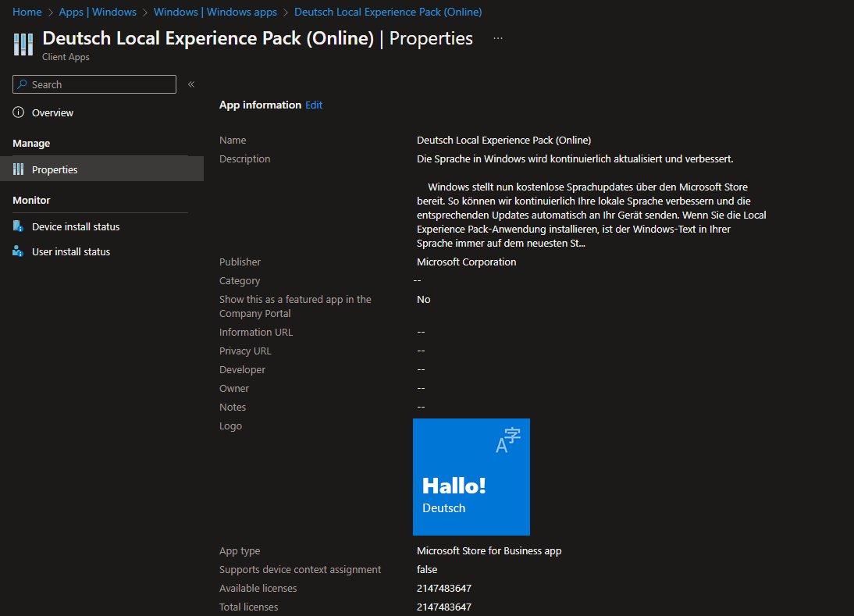Click the Properties bars icon in sidebar
Screen dimensions: 854x616
(19, 169)
